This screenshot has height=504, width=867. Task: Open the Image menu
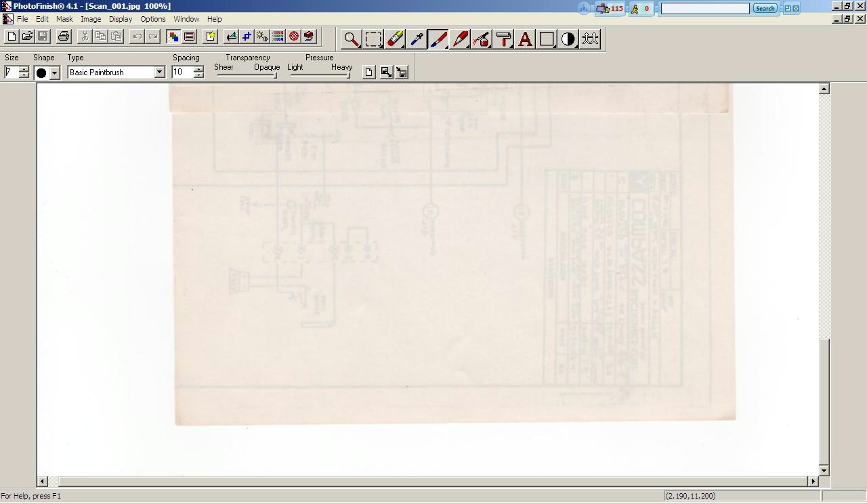pyautogui.click(x=91, y=19)
